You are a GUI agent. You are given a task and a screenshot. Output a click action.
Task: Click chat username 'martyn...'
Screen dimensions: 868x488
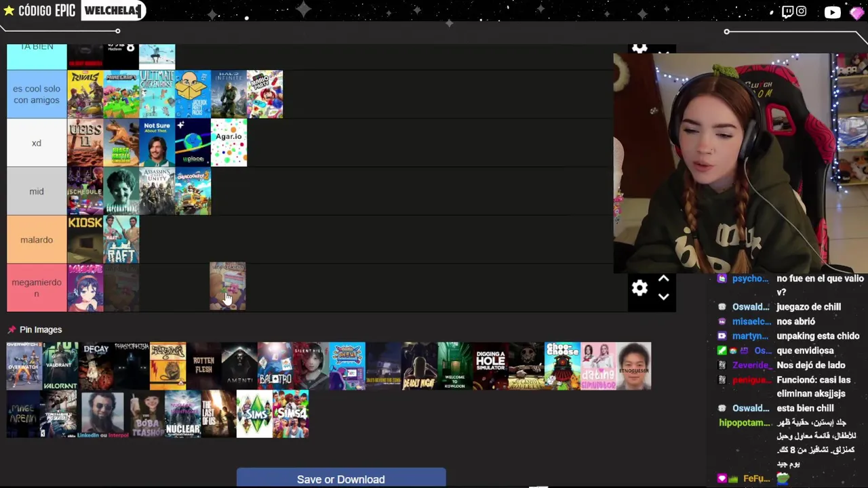click(x=750, y=336)
